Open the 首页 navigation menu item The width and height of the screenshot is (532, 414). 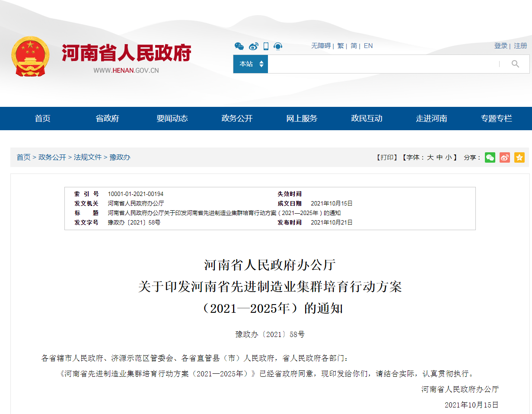[x=43, y=119]
